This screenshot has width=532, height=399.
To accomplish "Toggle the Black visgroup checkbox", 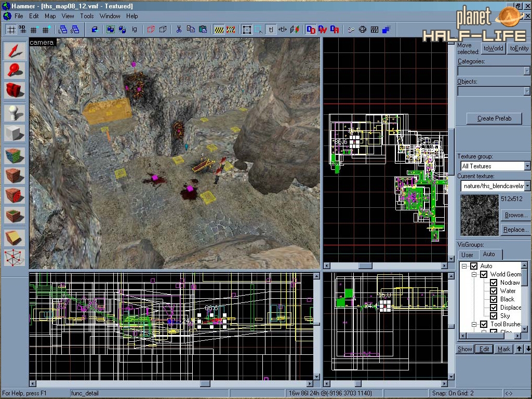I will tap(494, 299).
